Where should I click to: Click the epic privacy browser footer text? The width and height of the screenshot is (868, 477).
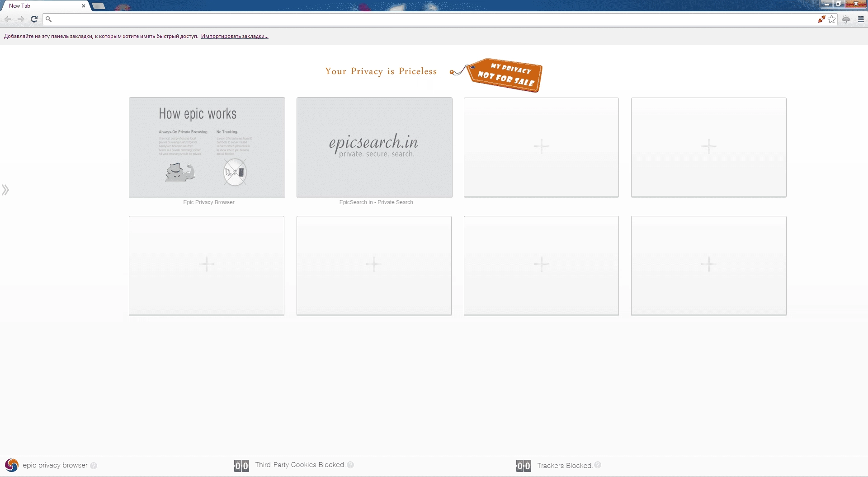coord(55,465)
